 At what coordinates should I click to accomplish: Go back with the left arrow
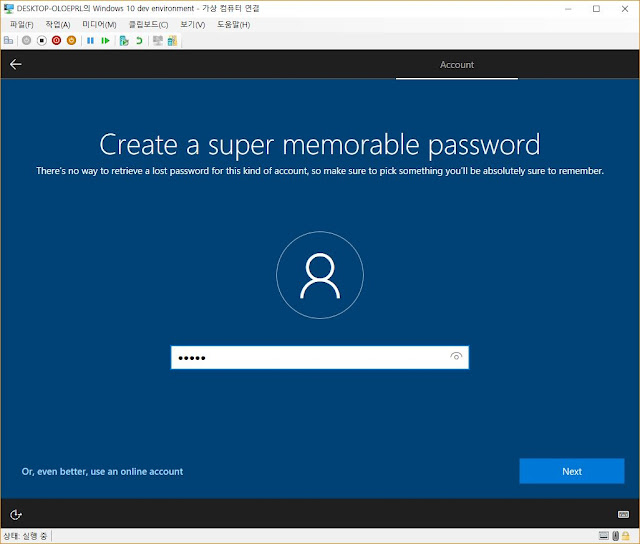coord(16,64)
